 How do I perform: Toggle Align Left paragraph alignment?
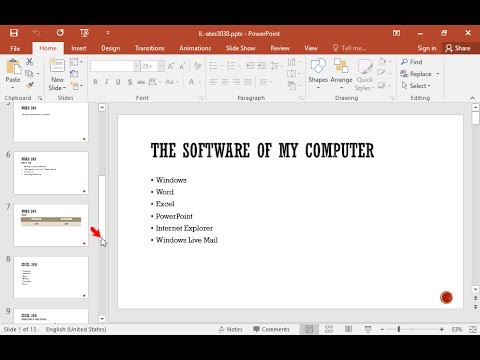coord(213,82)
